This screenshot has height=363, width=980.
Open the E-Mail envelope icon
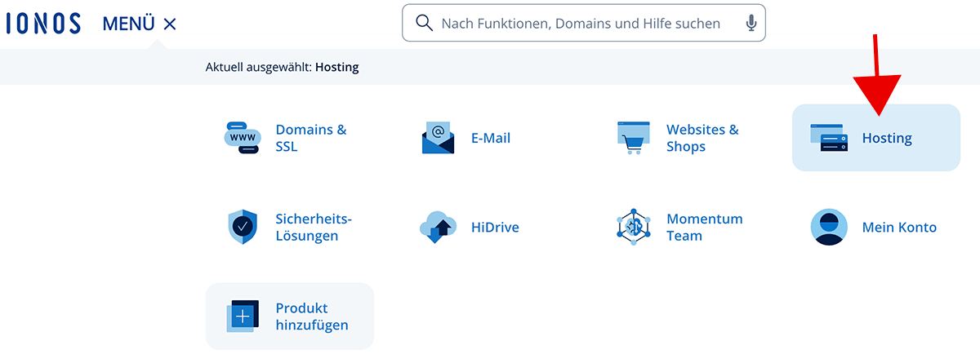tap(438, 138)
